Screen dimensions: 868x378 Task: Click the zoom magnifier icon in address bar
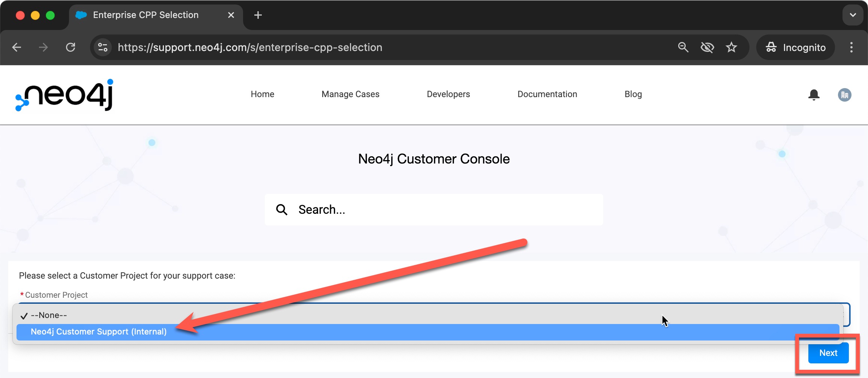683,47
